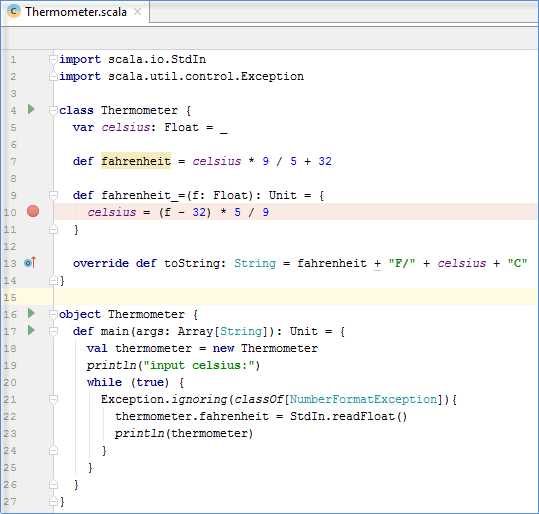Fold the fahrenheit_= method on line 9
Image resolution: width=539 pixels, height=514 pixels.
click(x=53, y=195)
